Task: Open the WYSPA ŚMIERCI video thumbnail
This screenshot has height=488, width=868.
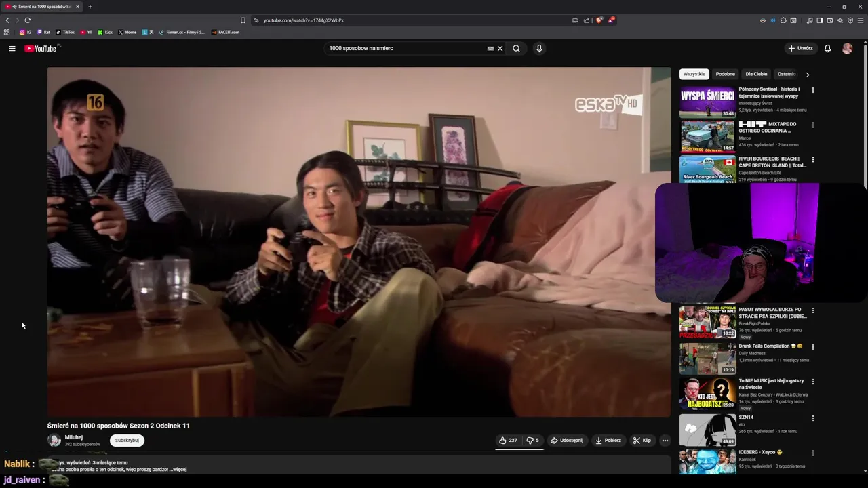Action: coord(707,102)
